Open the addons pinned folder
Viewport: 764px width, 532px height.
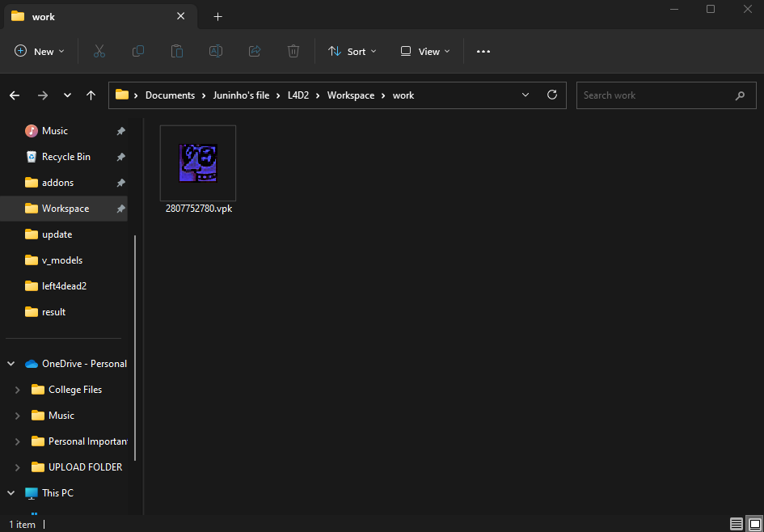coord(57,183)
